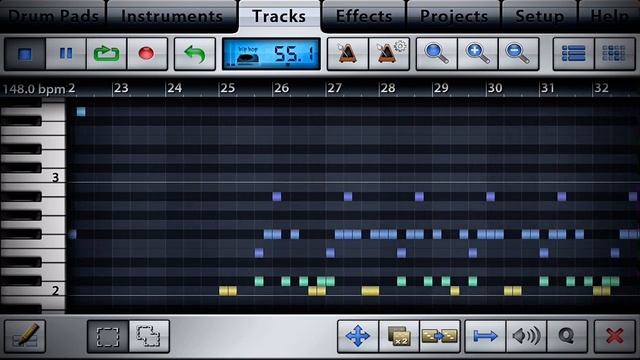Stop playback with the blue square button
The image size is (640, 360).
[x=25, y=54]
